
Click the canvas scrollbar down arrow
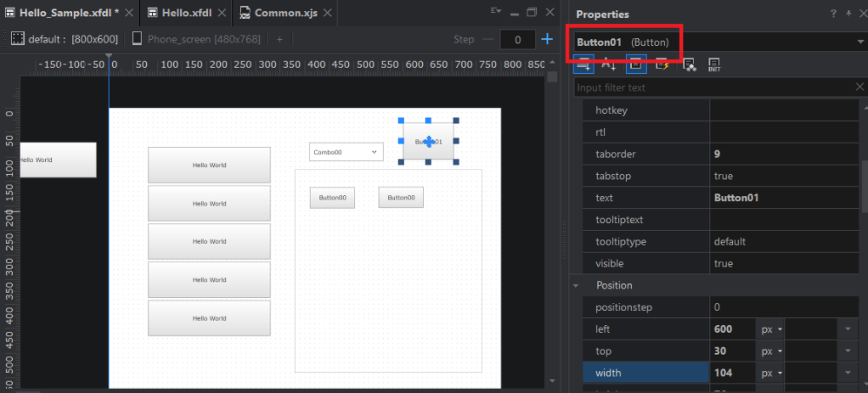click(552, 381)
